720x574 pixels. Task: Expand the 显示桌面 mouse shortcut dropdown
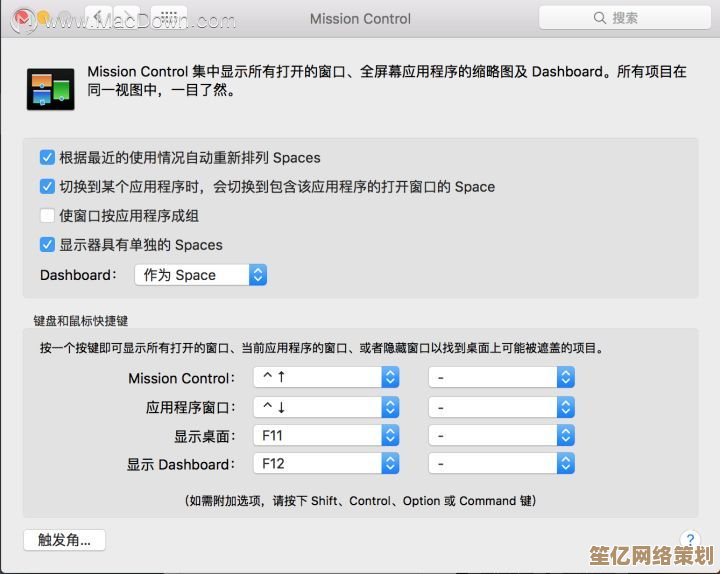tap(501, 436)
